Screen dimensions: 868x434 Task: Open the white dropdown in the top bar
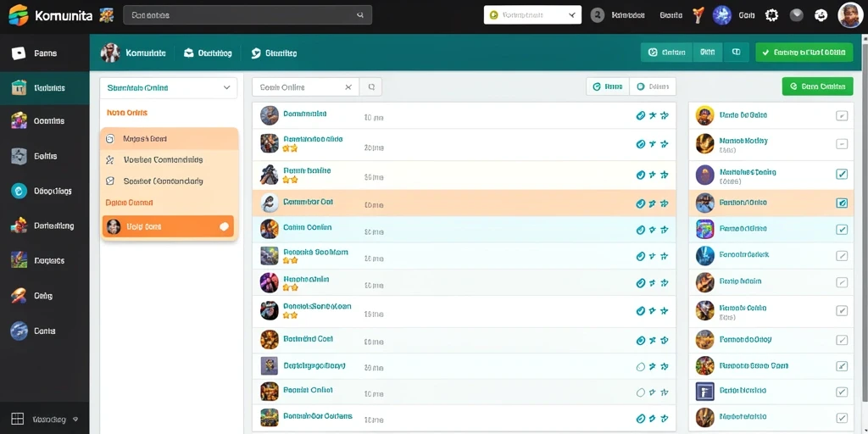coord(532,15)
